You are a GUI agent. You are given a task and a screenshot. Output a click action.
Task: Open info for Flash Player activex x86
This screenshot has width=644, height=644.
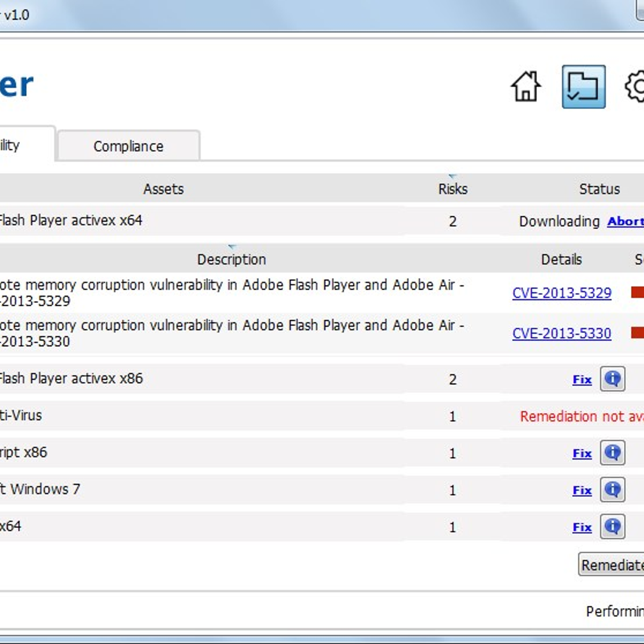pos(613,379)
